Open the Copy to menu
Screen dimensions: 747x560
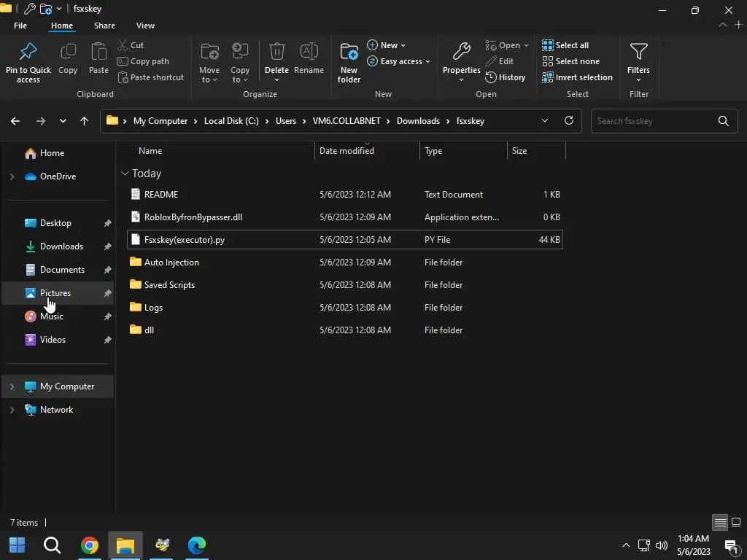click(x=239, y=63)
